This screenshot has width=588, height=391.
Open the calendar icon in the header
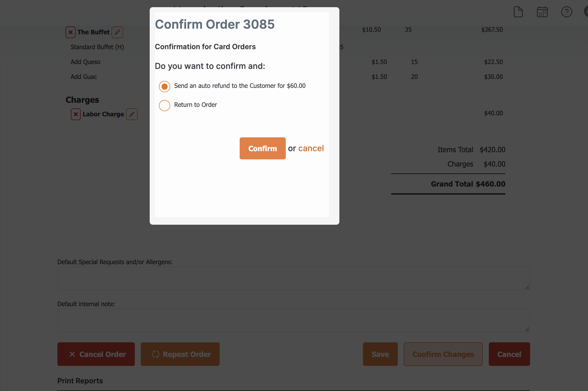click(x=542, y=12)
